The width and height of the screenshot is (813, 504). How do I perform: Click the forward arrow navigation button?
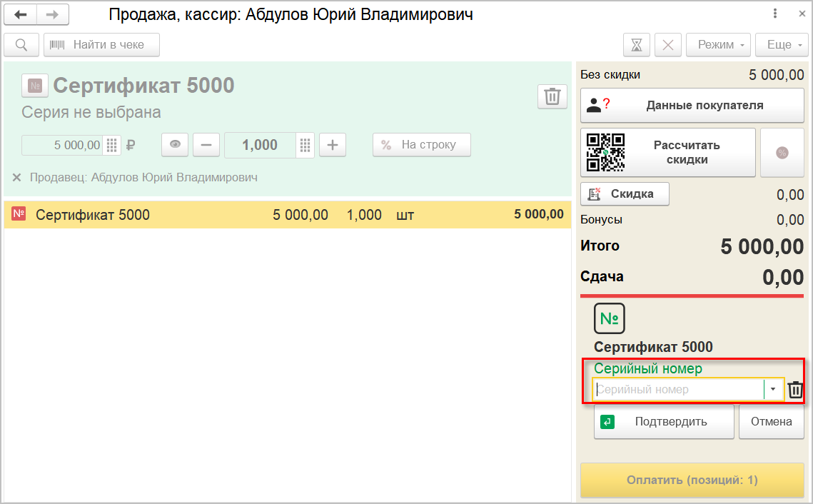(x=52, y=15)
